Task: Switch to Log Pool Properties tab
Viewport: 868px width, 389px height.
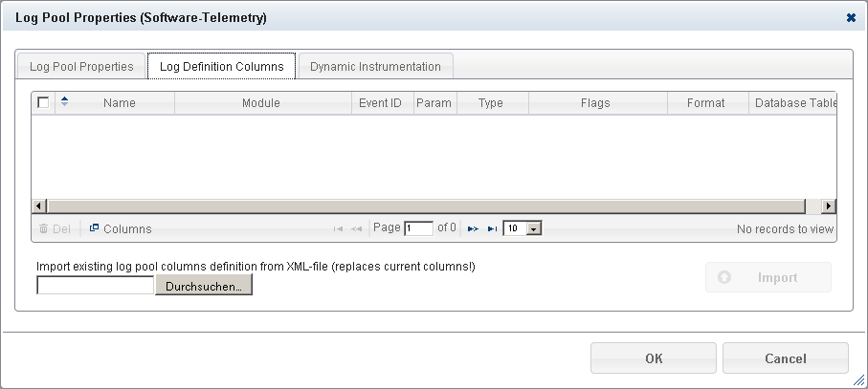Action: pyautogui.click(x=81, y=67)
